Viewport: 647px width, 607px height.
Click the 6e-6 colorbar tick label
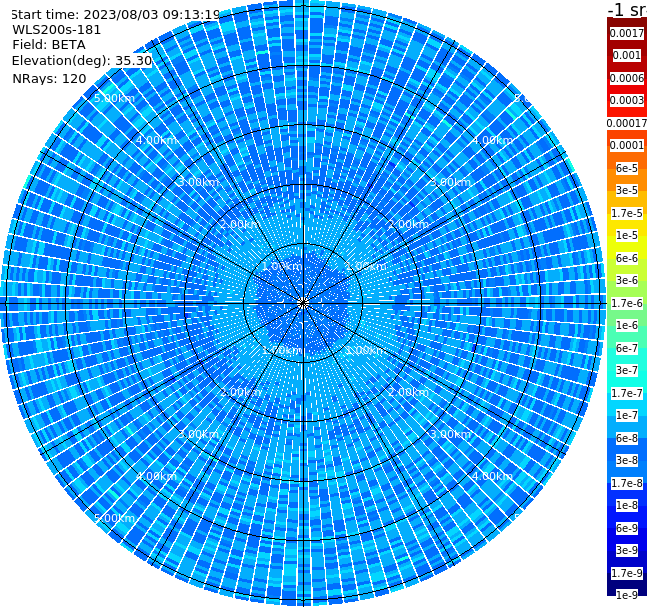(x=627, y=258)
